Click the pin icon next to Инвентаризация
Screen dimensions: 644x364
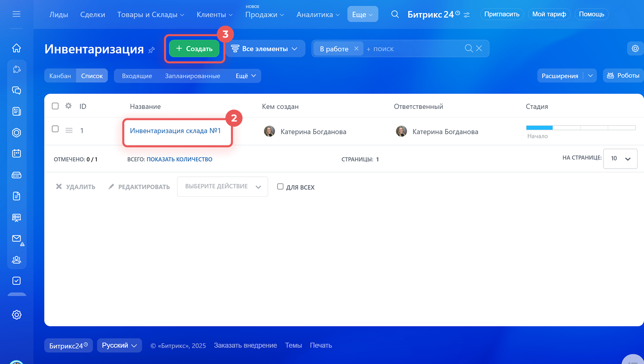coord(152,50)
